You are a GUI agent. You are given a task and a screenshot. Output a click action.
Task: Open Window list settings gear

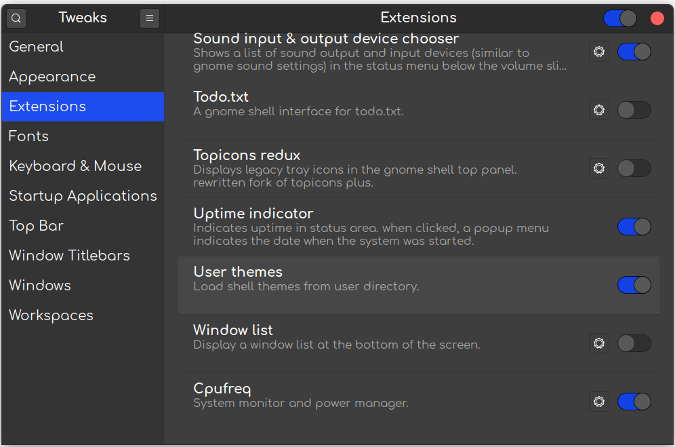click(x=599, y=343)
